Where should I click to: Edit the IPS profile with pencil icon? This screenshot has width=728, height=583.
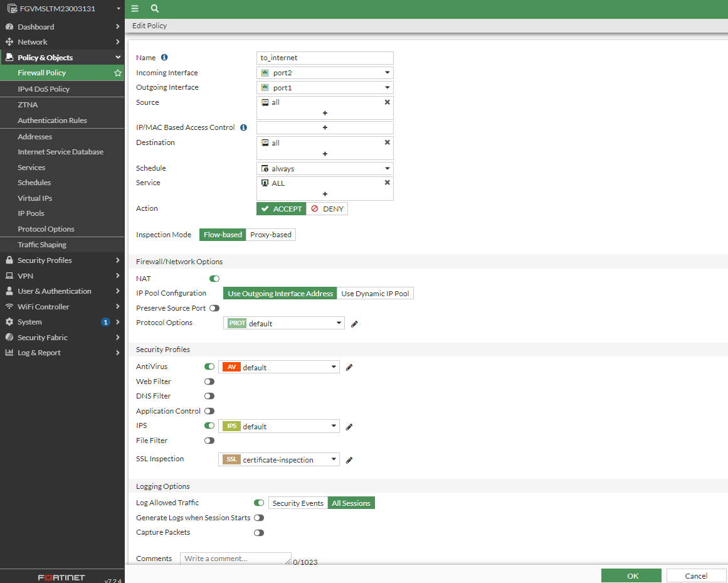pyautogui.click(x=349, y=427)
